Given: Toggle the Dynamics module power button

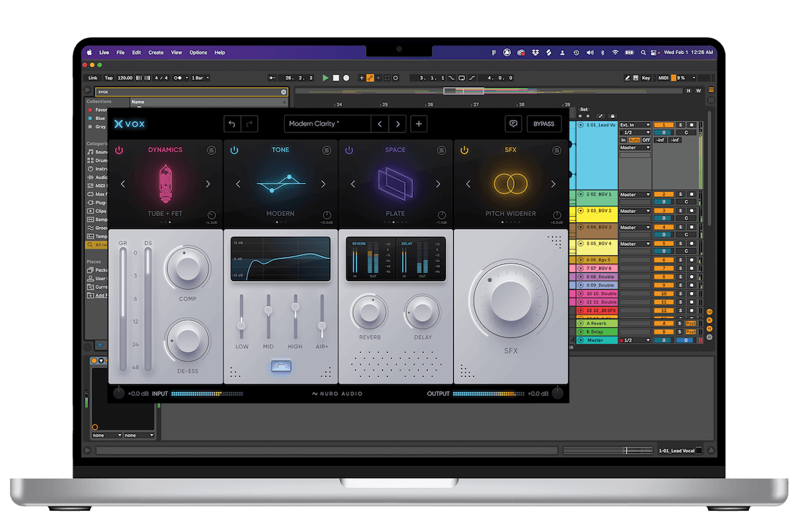Looking at the screenshot, I should tap(119, 150).
